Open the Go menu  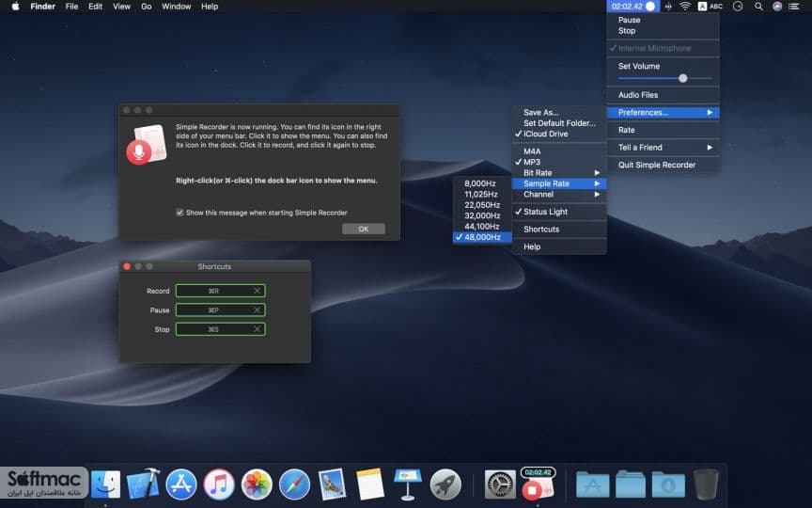tap(147, 7)
